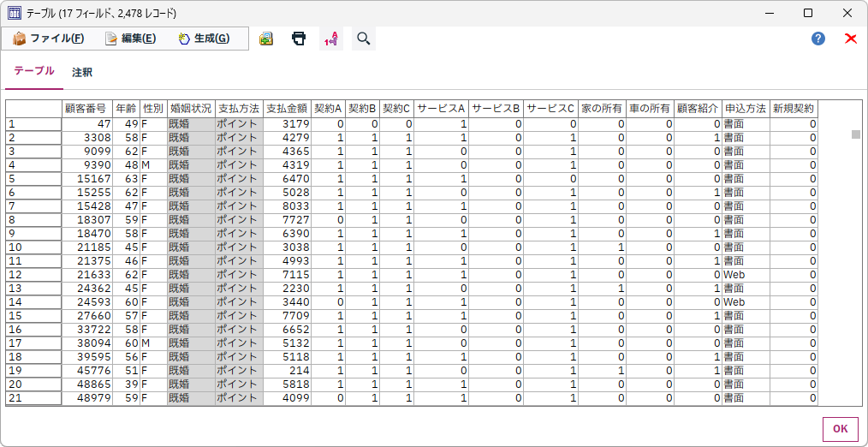Select row number 12 header

point(33,275)
